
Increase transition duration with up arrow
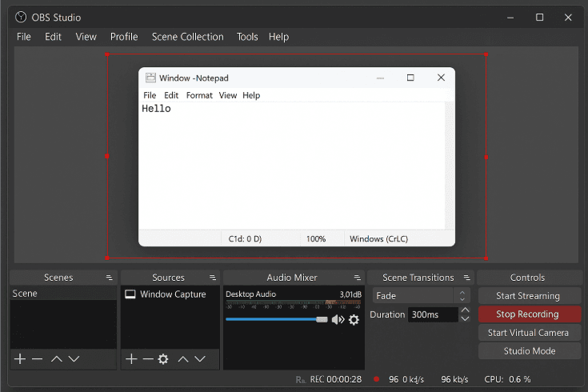click(x=465, y=310)
